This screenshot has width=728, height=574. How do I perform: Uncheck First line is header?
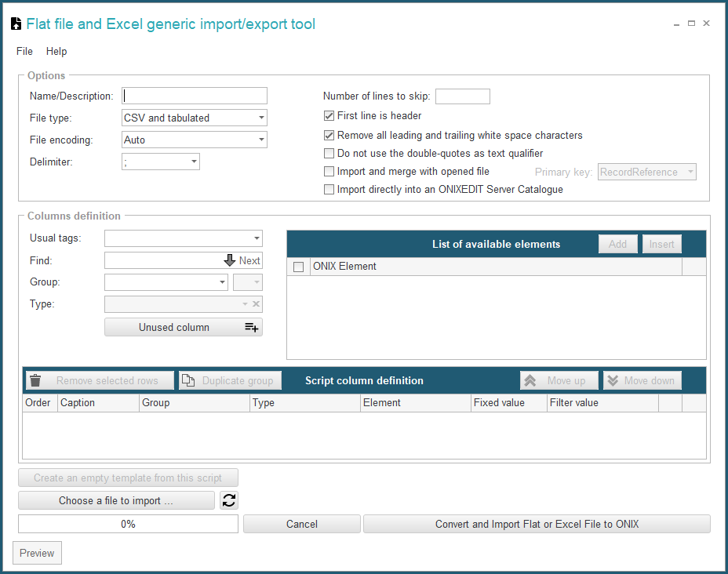pyautogui.click(x=329, y=115)
